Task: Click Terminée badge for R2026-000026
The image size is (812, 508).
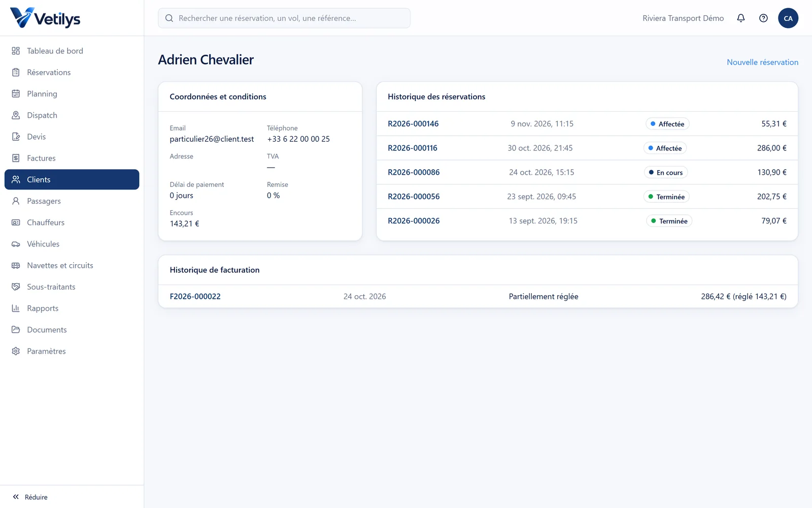Action: 669,221
